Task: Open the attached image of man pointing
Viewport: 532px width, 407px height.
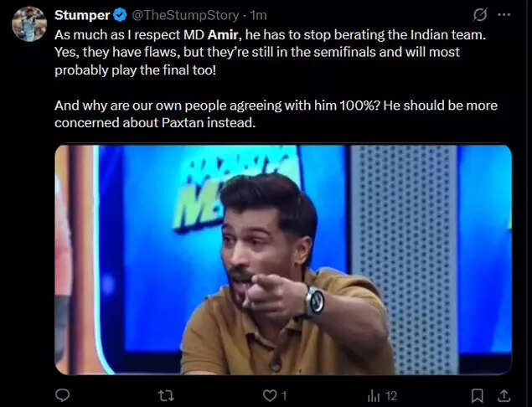Action: point(283,259)
